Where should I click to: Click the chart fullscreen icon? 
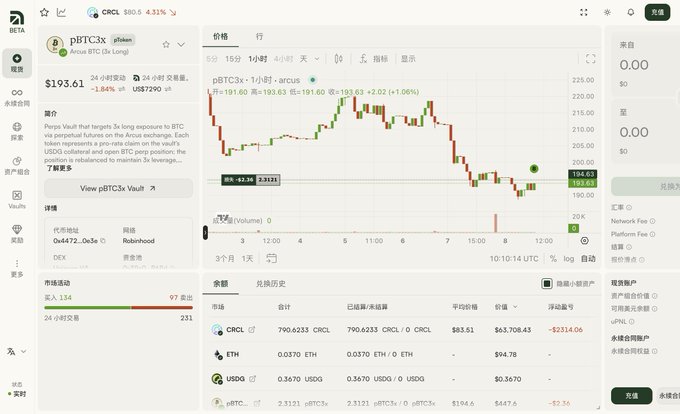point(590,59)
